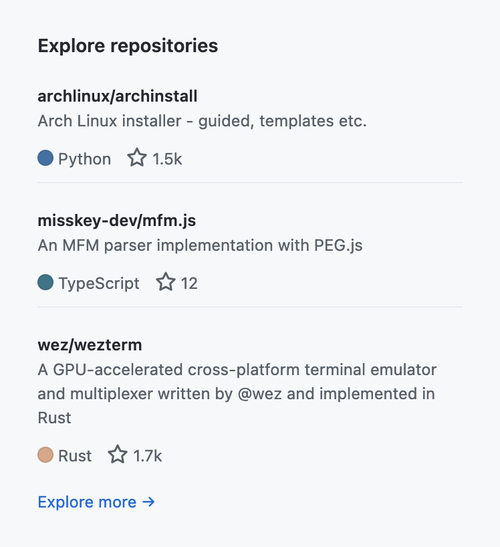Follow the Explore more link
Image resolution: width=500 pixels, height=547 pixels.
click(96, 502)
